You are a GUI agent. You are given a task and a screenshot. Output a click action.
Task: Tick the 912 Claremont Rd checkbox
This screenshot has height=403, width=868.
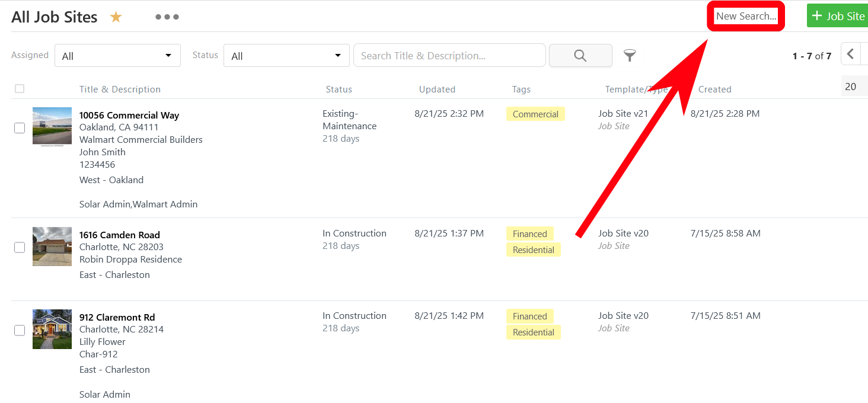point(20,330)
